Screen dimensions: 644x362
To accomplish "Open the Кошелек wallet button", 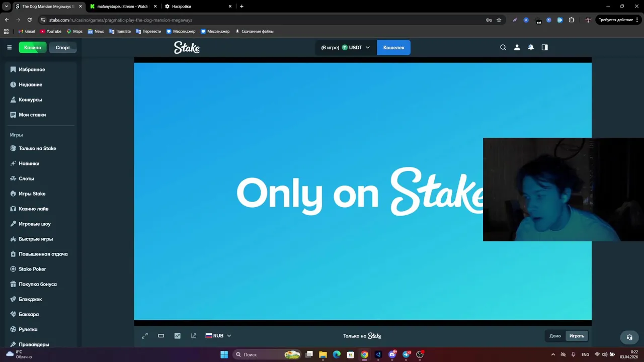I will pyautogui.click(x=393, y=47).
